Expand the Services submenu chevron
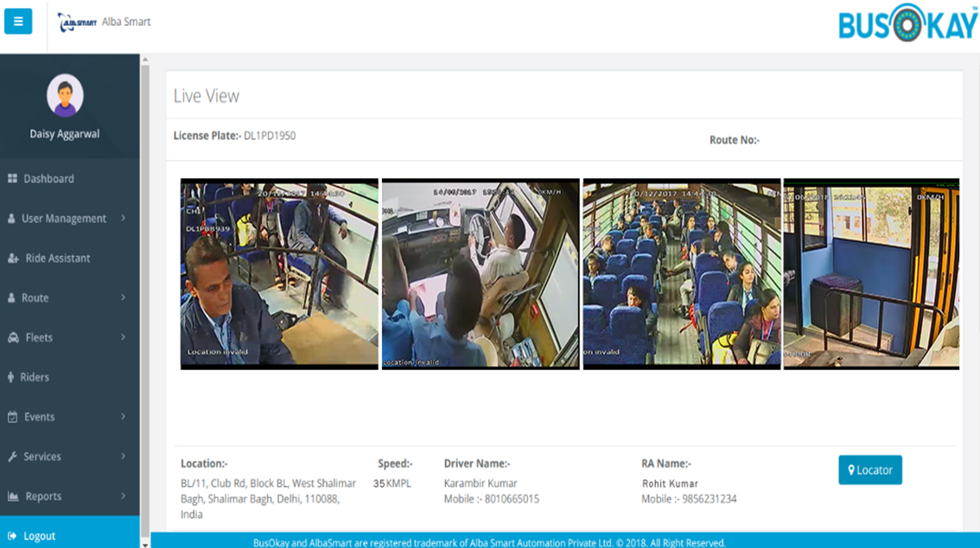 124,456
